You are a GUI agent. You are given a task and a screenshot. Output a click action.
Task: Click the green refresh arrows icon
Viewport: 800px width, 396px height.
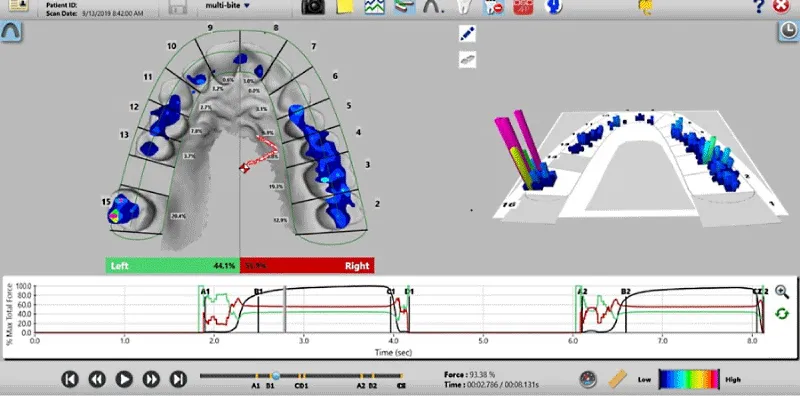pos(782,313)
